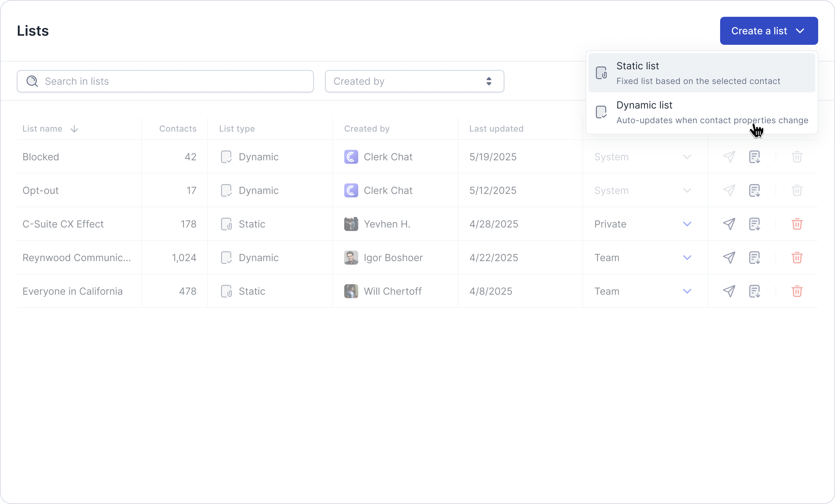Click the Igor Boshoer creator name

[393, 258]
